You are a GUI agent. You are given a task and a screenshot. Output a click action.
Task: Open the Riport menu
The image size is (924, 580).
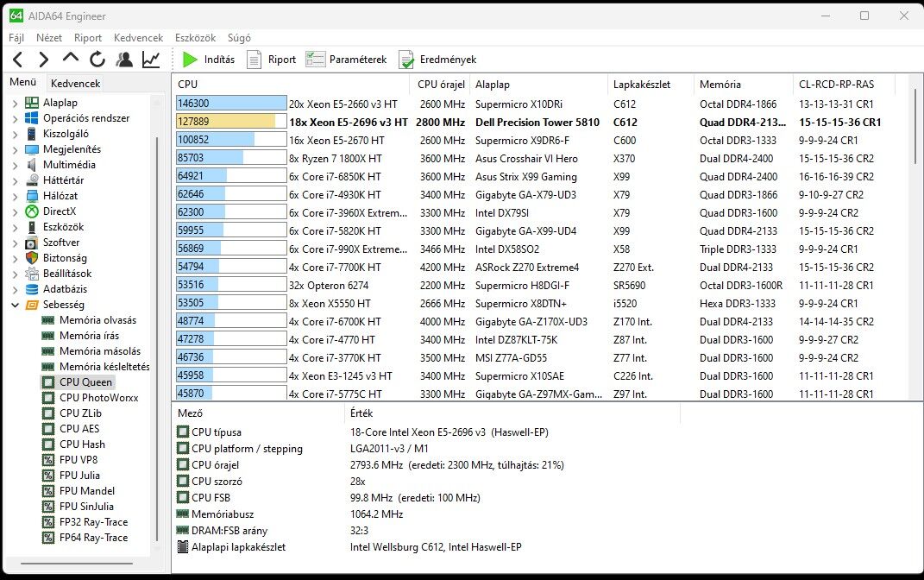click(88, 38)
